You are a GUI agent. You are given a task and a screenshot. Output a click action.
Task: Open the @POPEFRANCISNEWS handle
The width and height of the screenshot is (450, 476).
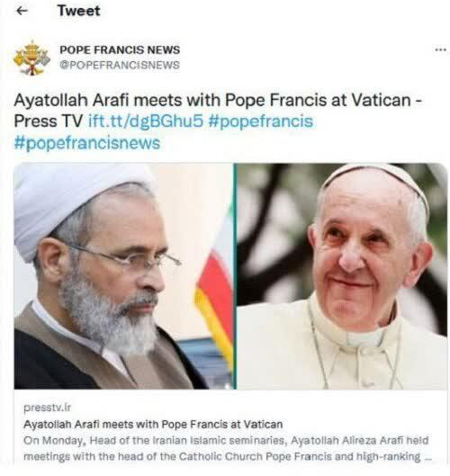click(120, 65)
